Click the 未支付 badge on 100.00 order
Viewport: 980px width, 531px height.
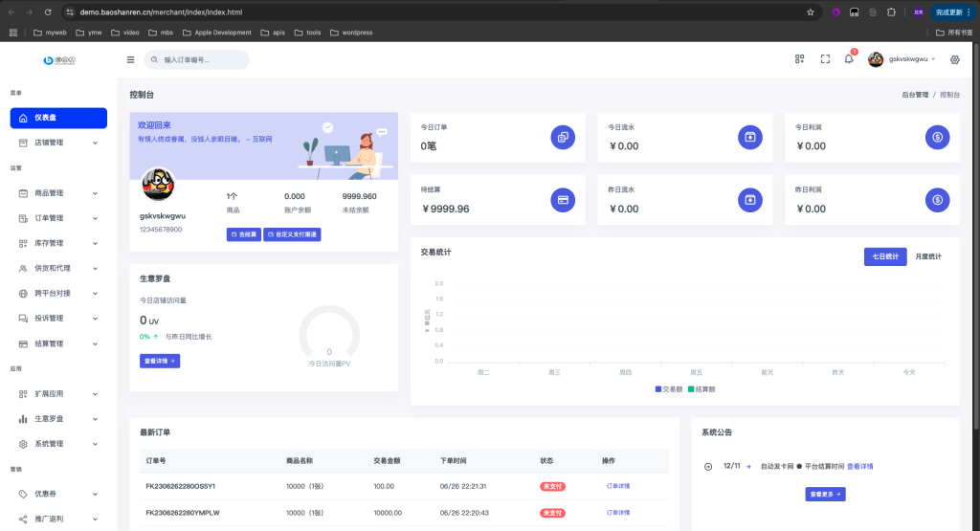tap(552, 486)
